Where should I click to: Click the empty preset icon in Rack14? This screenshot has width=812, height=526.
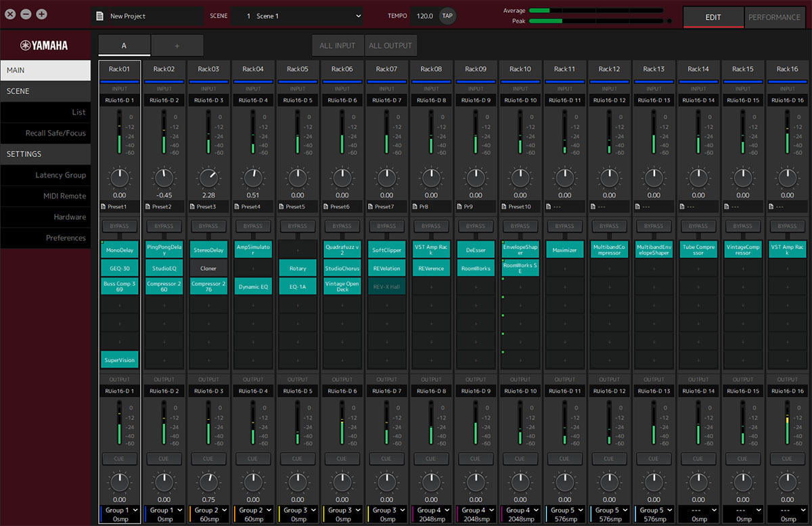[683, 206]
